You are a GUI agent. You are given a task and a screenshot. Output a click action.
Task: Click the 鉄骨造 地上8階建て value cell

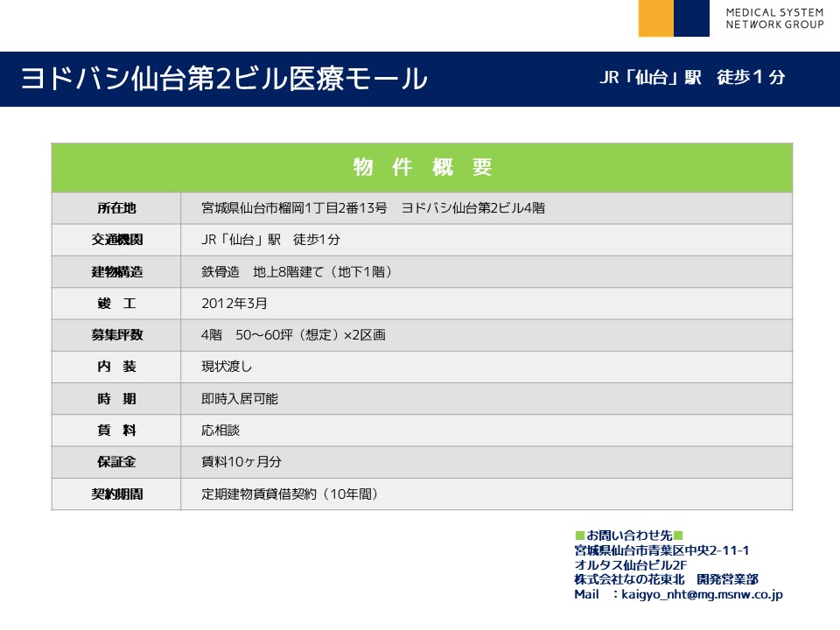tap(297, 272)
